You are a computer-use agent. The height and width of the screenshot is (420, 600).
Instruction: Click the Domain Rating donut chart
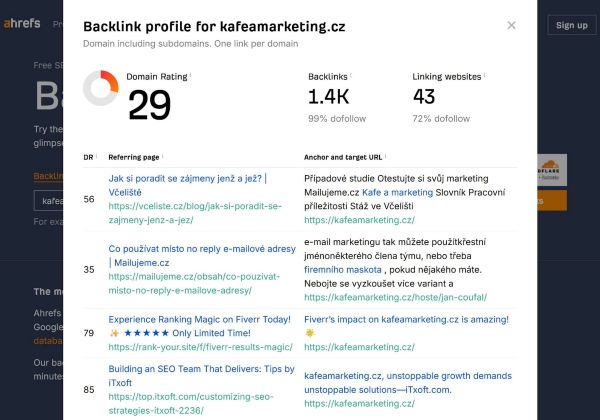click(x=101, y=88)
